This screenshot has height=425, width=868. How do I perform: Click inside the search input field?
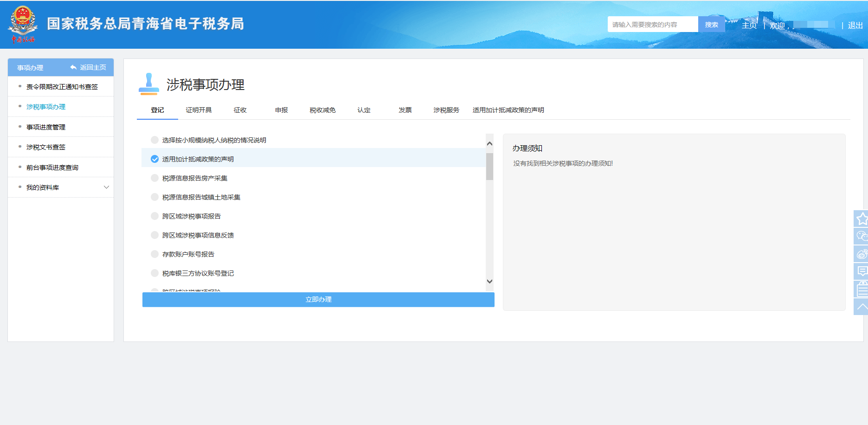(652, 24)
